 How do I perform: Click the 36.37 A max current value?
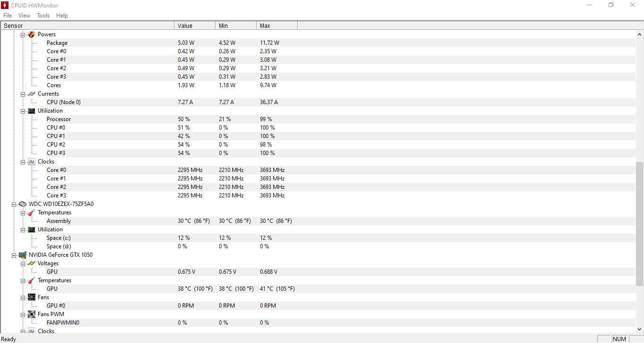point(269,102)
